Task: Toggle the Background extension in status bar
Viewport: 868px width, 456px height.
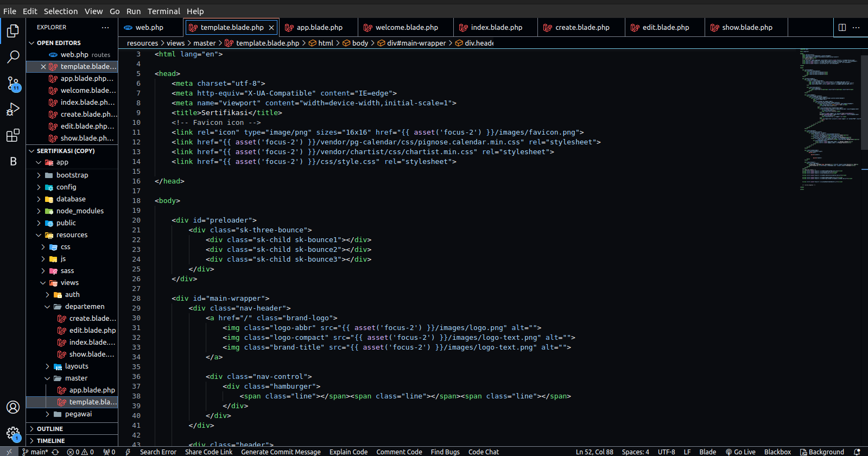Action: point(822,452)
